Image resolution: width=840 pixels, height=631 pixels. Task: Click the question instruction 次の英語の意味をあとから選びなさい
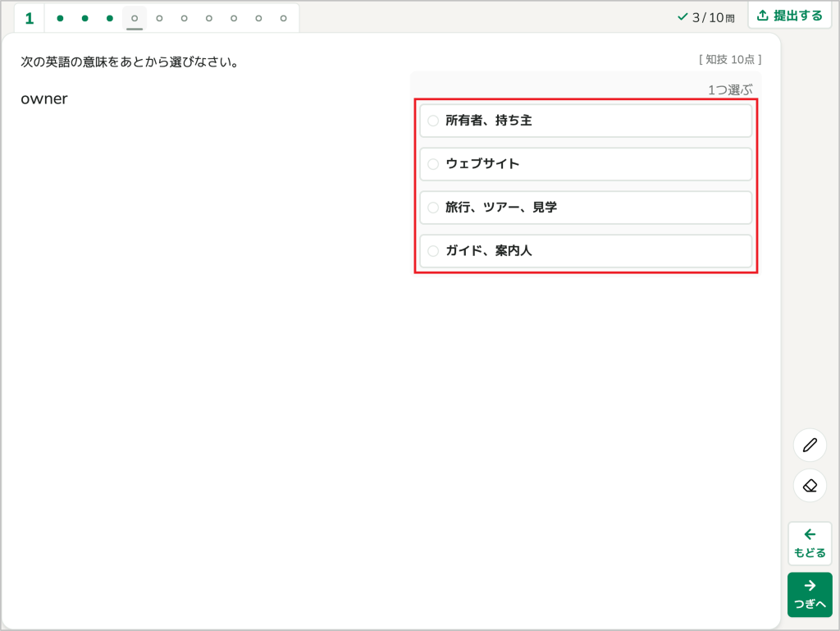coord(130,62)
